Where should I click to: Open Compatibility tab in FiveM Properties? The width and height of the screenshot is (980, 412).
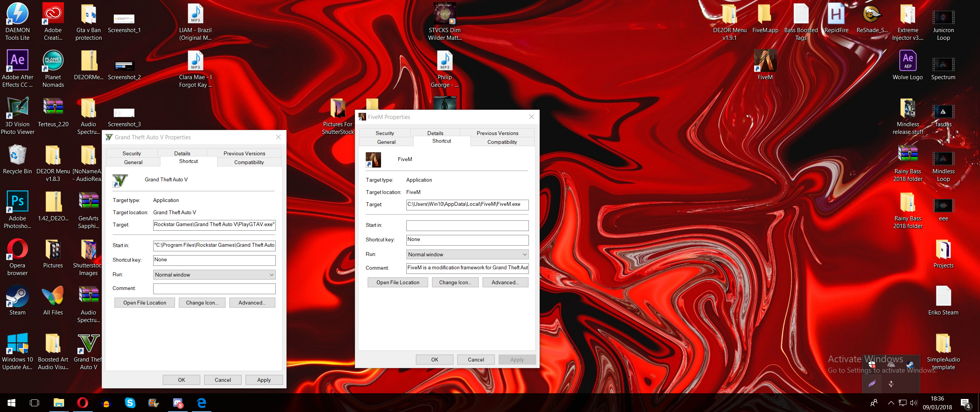[502, 142]
